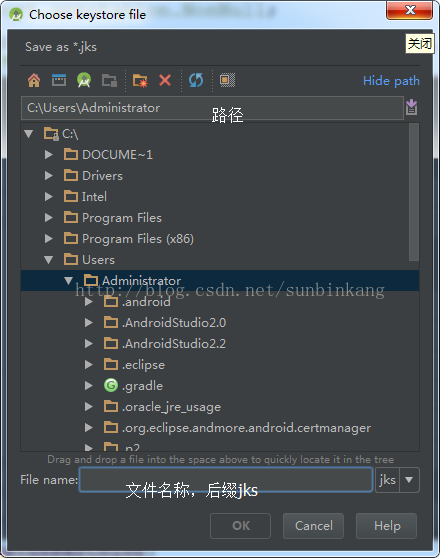The image size is (440, 558).
Task: Select the .eclipse folder name
Action: click(143, 365)
